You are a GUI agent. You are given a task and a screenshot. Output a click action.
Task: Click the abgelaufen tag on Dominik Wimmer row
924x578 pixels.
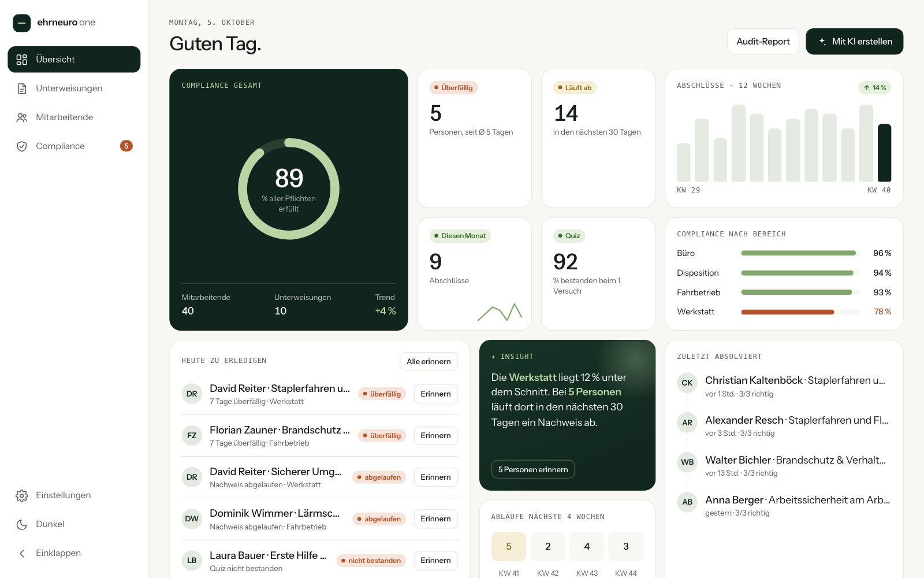[x=379, y=518]
